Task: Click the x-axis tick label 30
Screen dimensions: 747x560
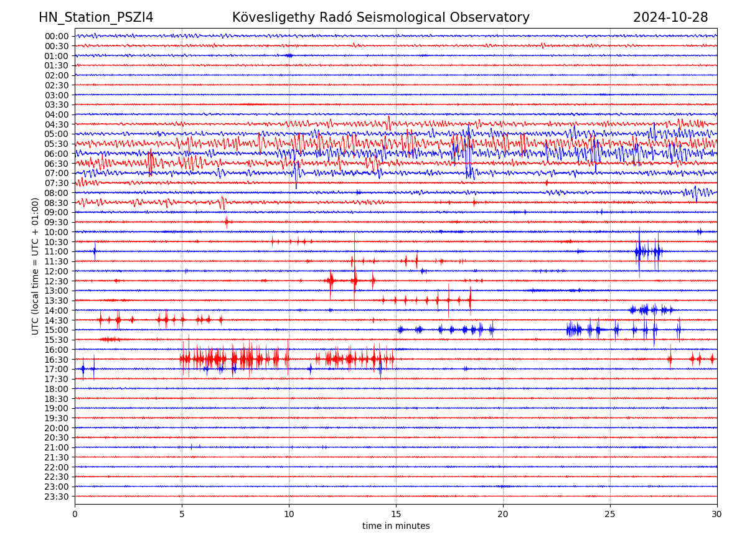Action: pos(717,514)
